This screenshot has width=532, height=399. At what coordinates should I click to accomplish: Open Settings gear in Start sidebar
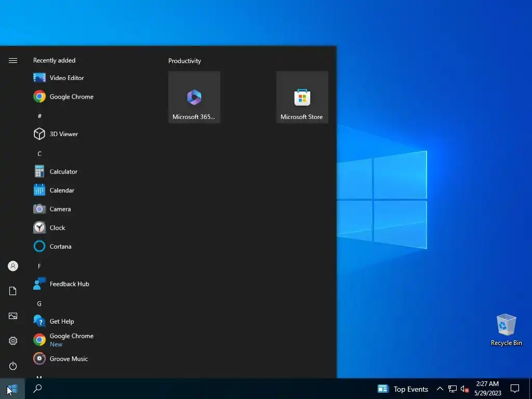pos(13,341)
